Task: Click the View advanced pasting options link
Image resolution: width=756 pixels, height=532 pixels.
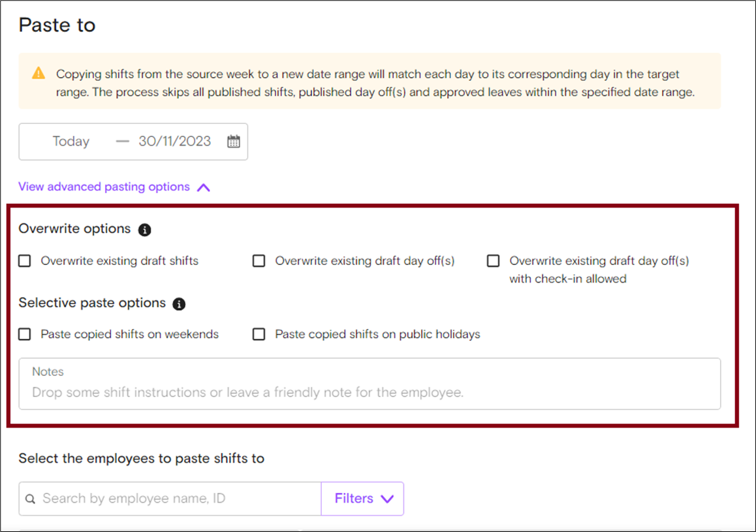Action: (104, 187)
